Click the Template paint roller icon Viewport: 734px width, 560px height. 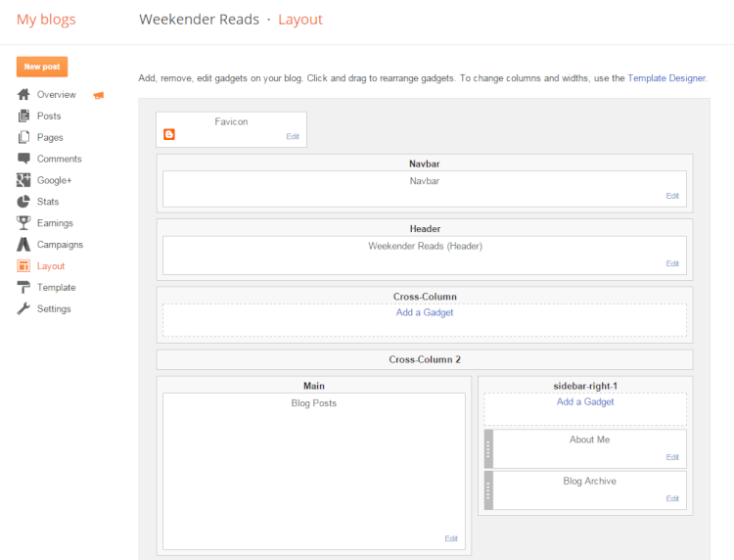[23, 288]
